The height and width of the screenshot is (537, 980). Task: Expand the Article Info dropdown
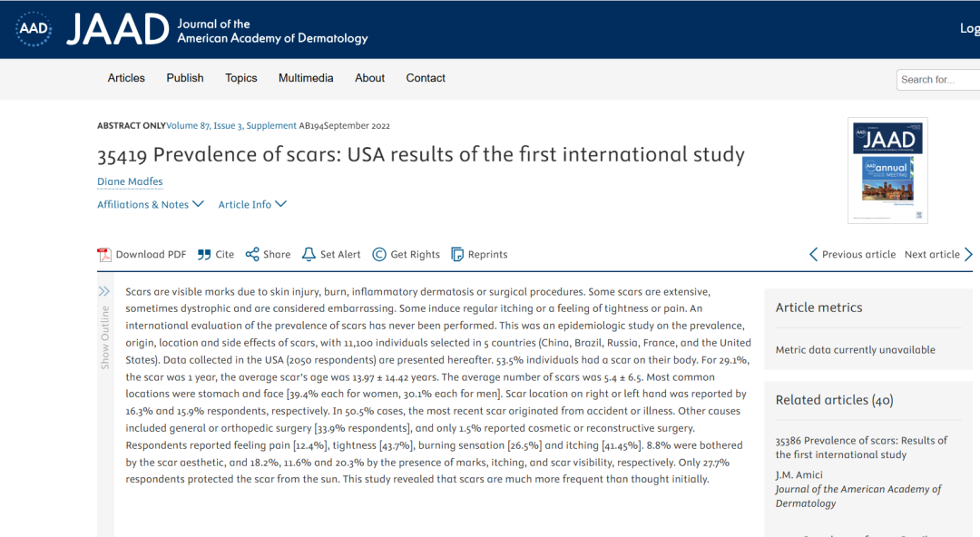[252, 204]
